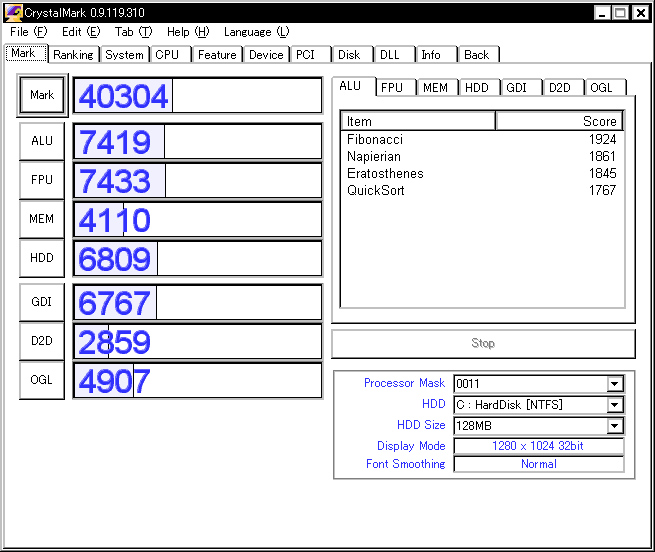Image resolution: width=655 pixels, height=552 pixels.
Task: Switch to the Device tab
Action: click(x=266, y=54)
